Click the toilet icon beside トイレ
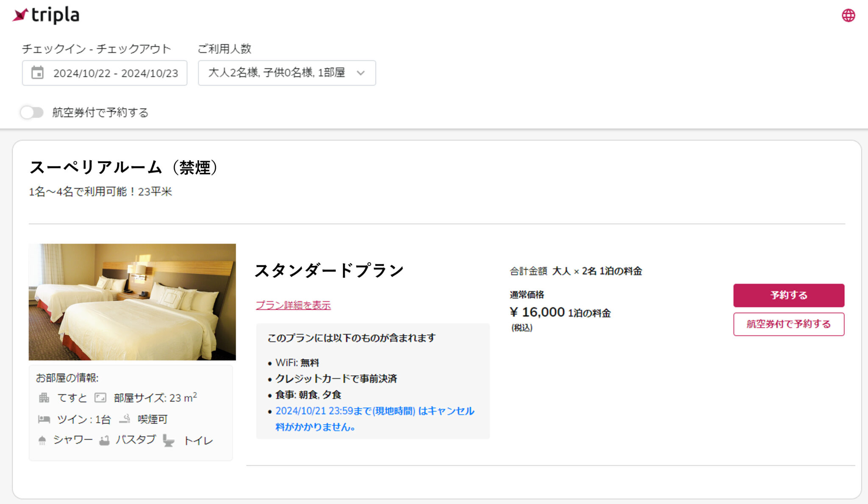 (x=168, y=440)
